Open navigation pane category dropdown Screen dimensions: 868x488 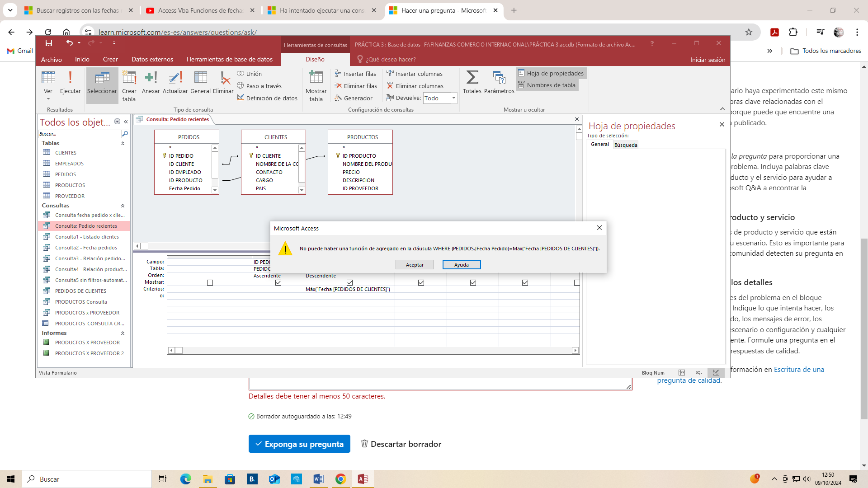(x=117, y=122)
